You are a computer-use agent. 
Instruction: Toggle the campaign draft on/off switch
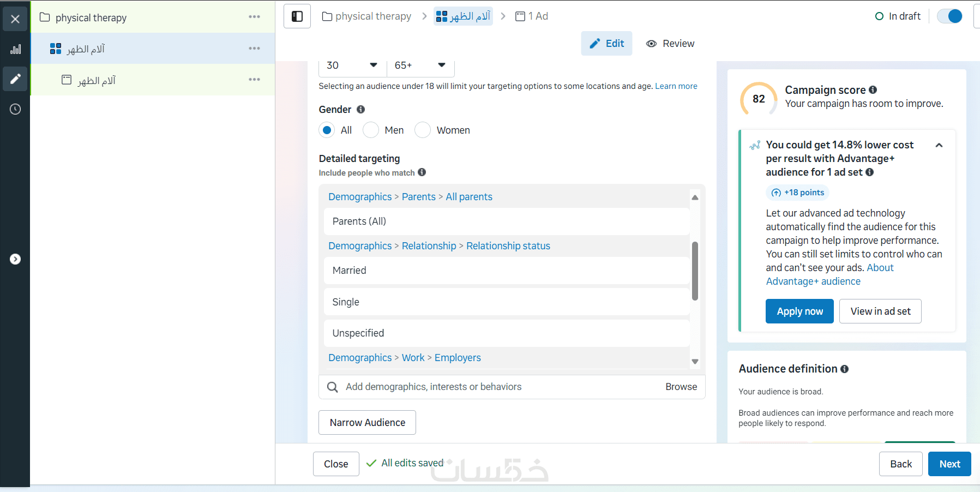click(949, 16)
